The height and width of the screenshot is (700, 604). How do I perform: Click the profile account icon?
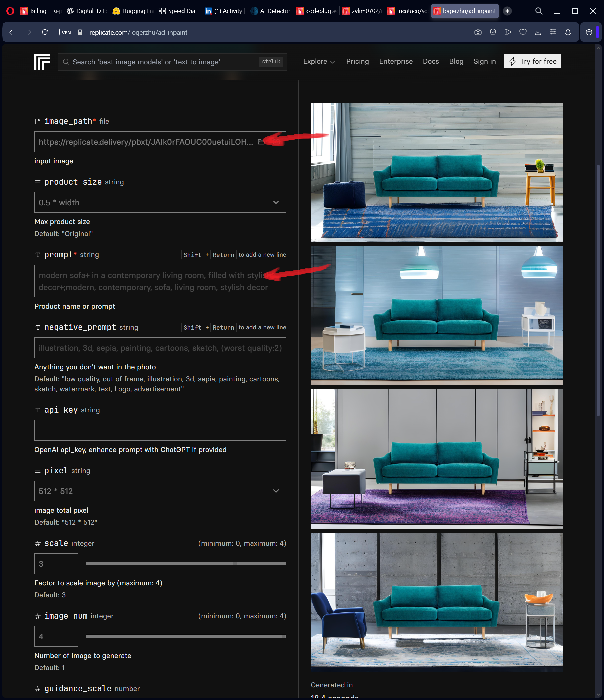pos(568,32)
